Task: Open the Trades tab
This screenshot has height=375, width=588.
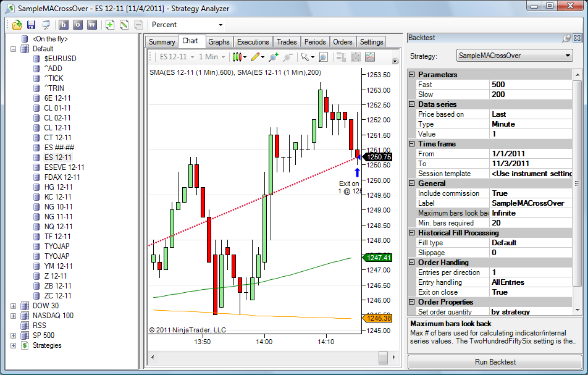Action: 287,42
